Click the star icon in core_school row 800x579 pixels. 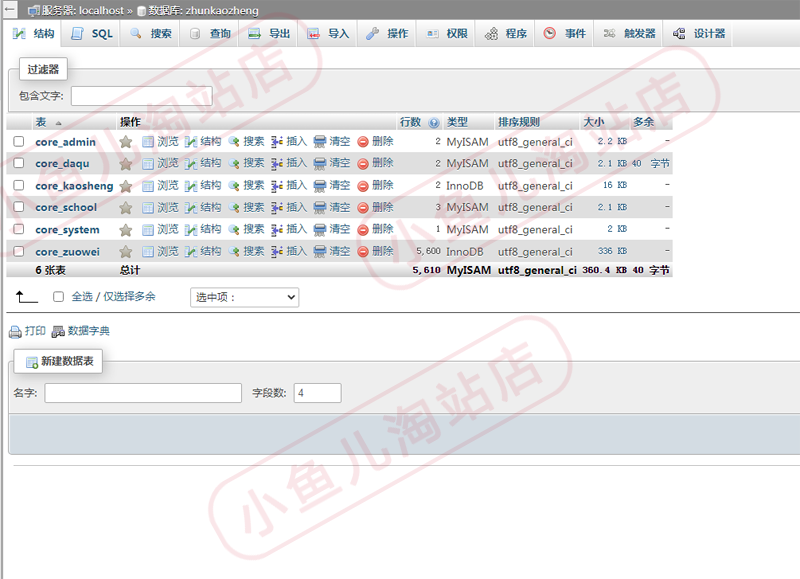pos(126,208)
